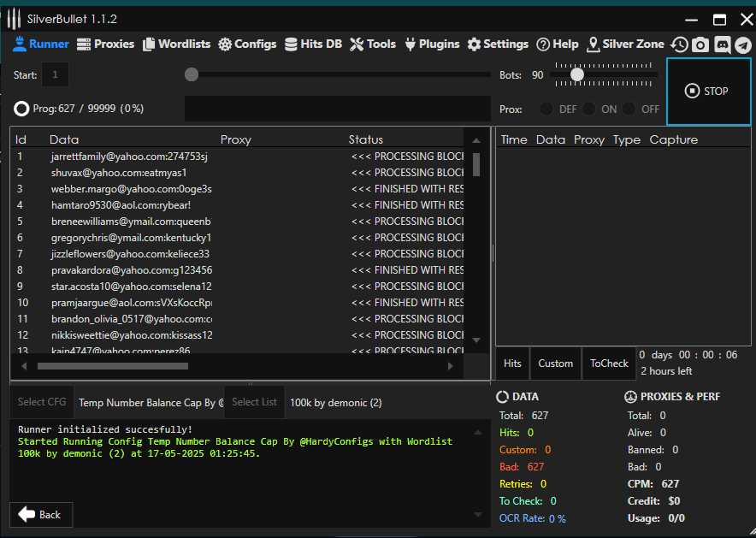Click the Silver Zone map pin icon
The image size is (756, 538).
point(593,44)
